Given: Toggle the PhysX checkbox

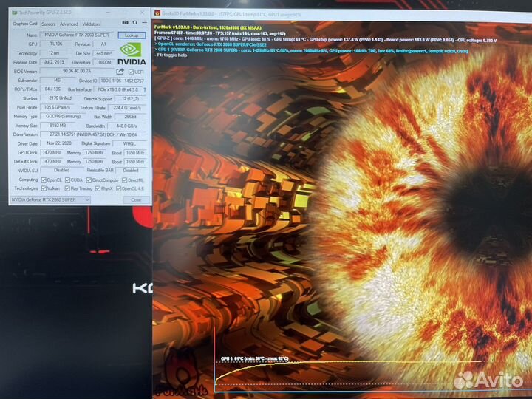Looking at the screenshot, I should tap(98, 188).
